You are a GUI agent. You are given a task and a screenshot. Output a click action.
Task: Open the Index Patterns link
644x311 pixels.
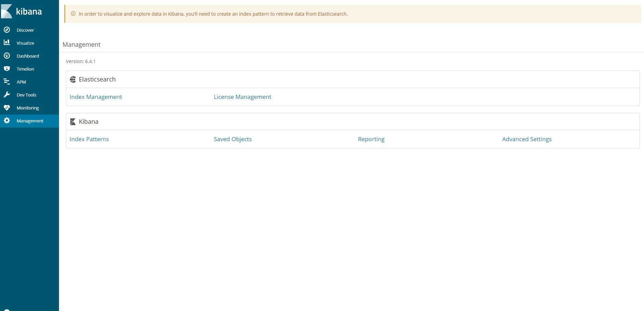tap(89, 139)
